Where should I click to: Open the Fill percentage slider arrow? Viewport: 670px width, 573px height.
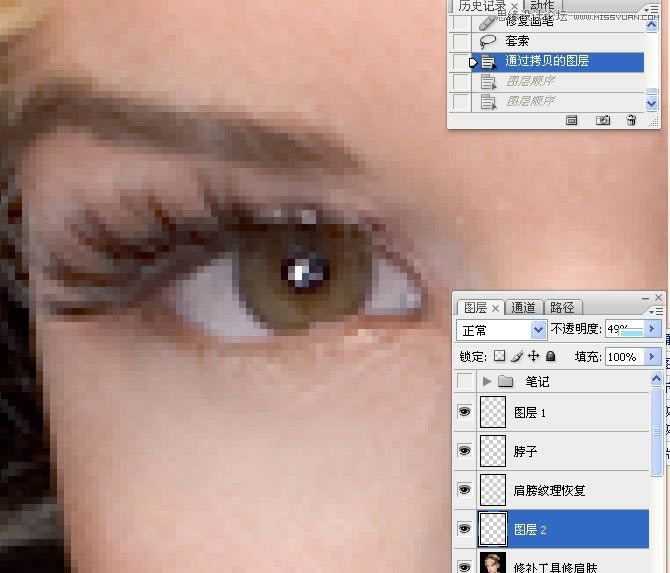coord(653,356)
